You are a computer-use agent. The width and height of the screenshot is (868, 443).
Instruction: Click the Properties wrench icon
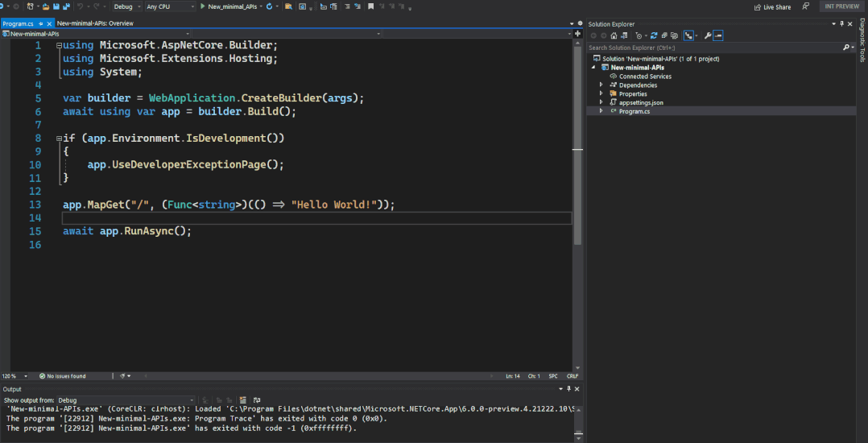tap(708, 35)
